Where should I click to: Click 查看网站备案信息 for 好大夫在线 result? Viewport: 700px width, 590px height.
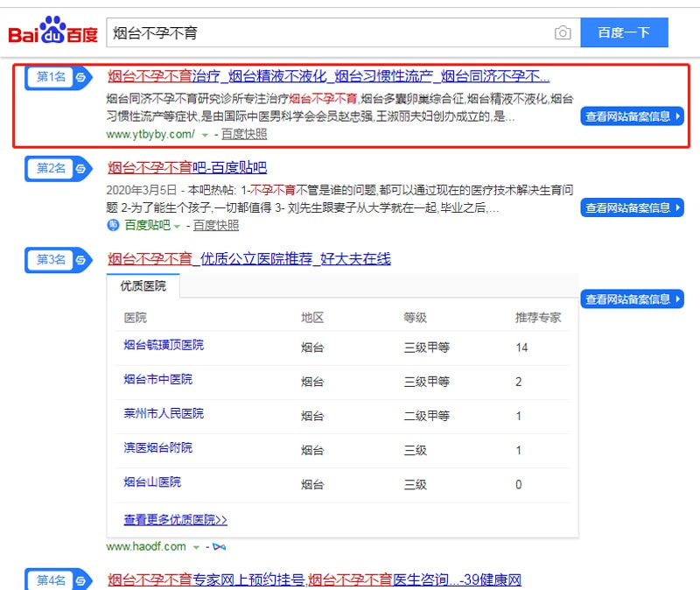pyautogui.click(x=632, y=299)
